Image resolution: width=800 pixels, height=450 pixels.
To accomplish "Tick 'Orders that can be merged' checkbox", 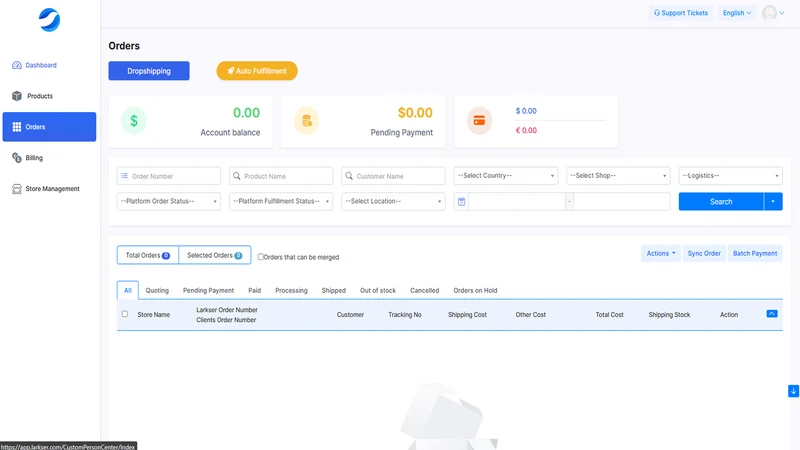I will tap(261, 257).
